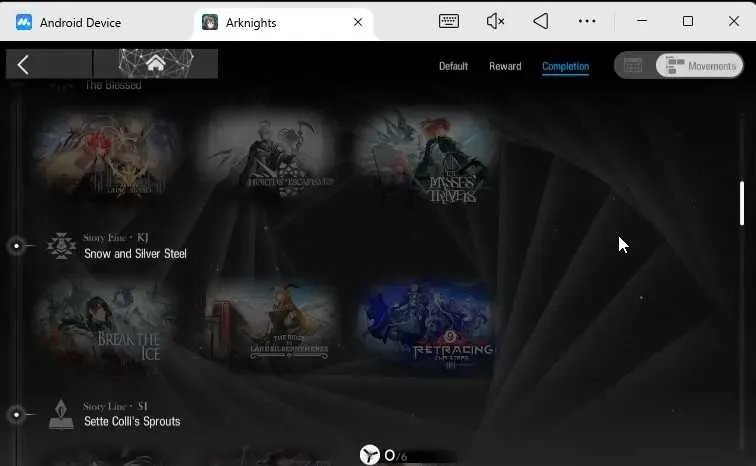756x466 pixels.
Task: Tap the emulator back triangle icon
Action: (x=541, y=21)
